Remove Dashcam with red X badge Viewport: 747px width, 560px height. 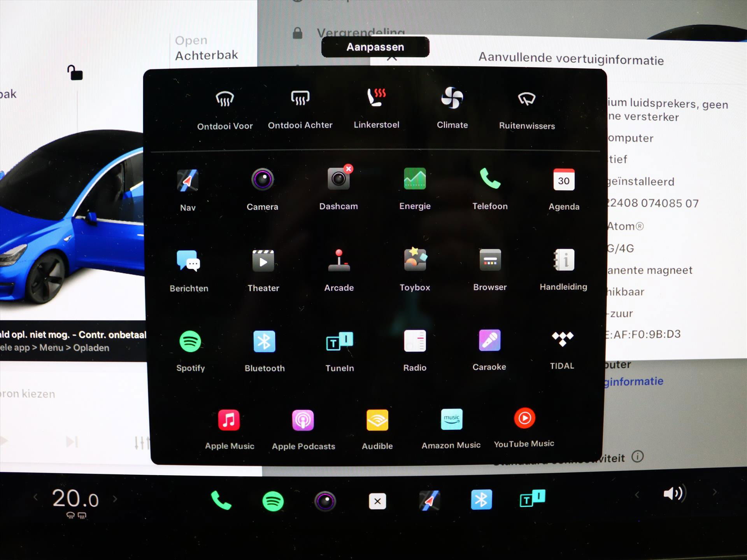click(348, 169)
